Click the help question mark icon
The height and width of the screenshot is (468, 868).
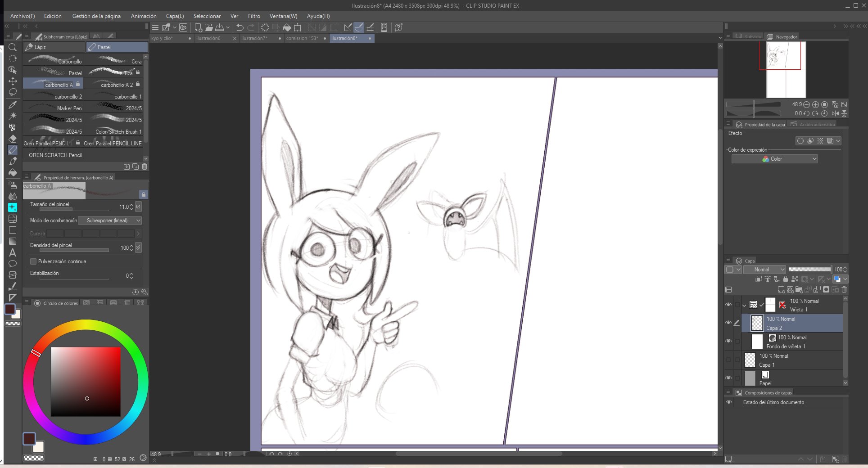click(x=398, y=27)
